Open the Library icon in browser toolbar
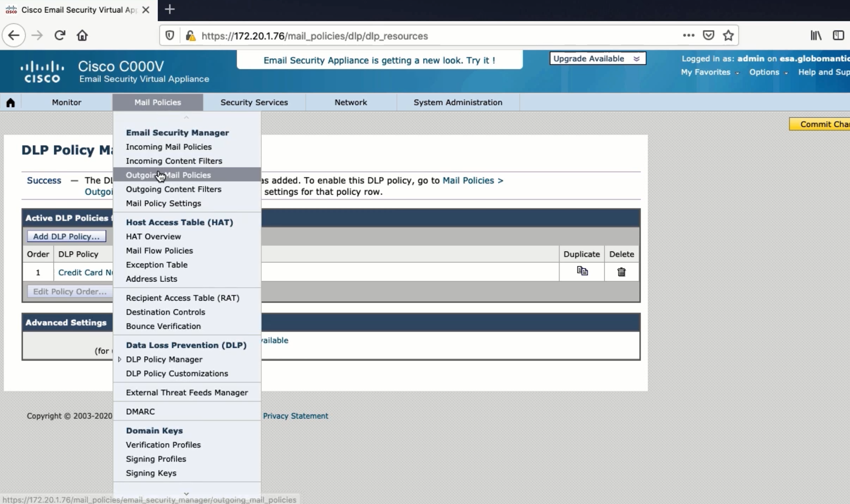 pyautogui.click(x=816, y=36)
